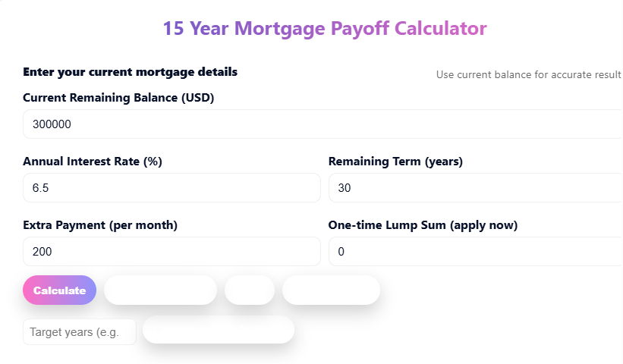Screen dimensions: 623x364
Task: Click the Annual Interest Rate (%) label
Action: point(93,162)
